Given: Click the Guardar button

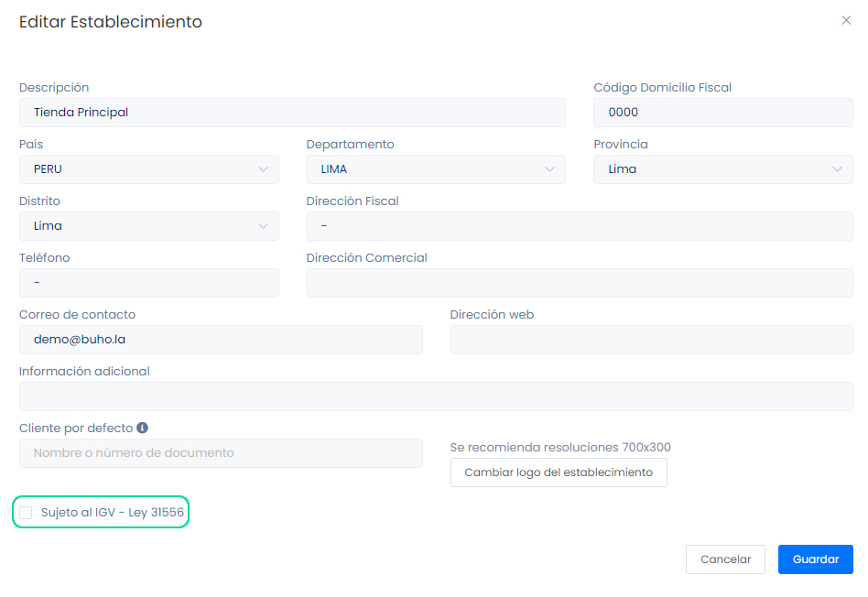Looking at the screenshot, I should point(815,559).
